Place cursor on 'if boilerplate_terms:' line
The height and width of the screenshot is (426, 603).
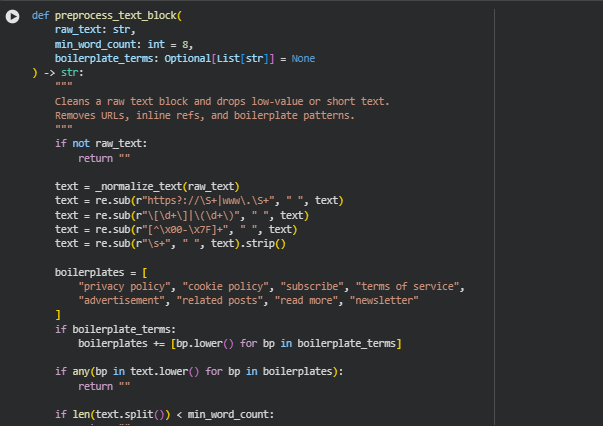115,328
